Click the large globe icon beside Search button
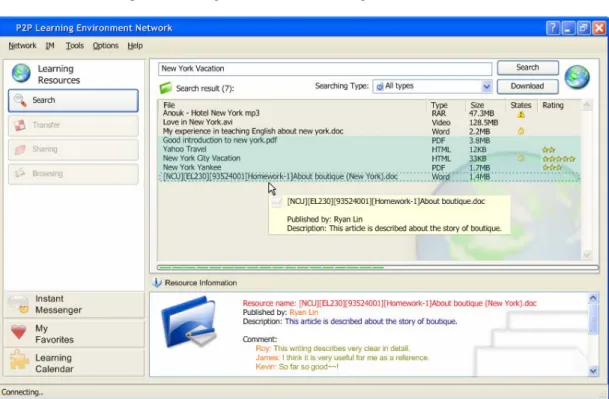 (577, 77)
